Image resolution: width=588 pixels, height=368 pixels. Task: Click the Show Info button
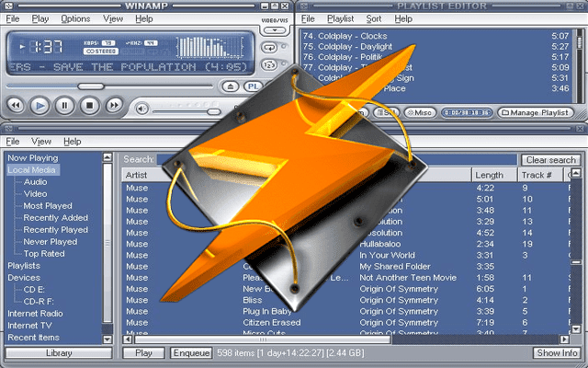(558, 353)
